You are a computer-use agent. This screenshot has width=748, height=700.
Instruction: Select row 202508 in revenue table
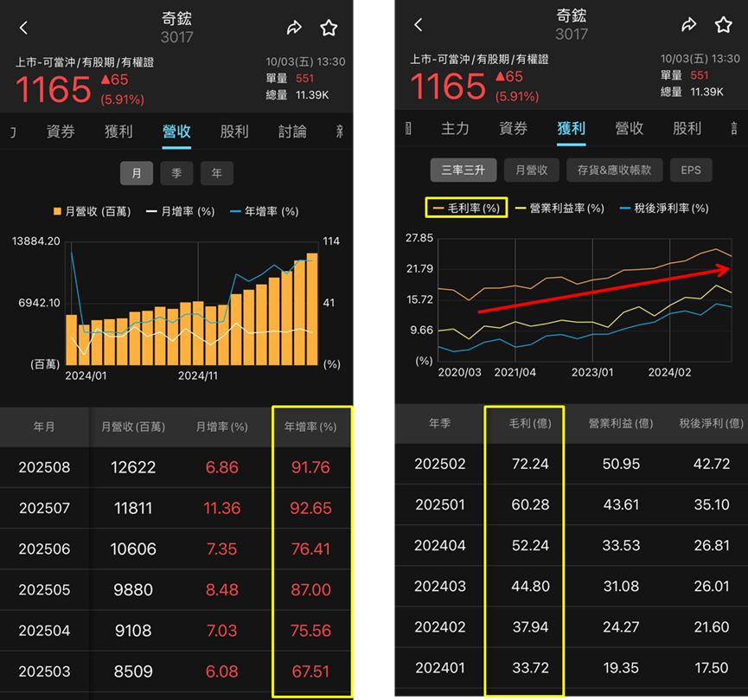[176, 467]
